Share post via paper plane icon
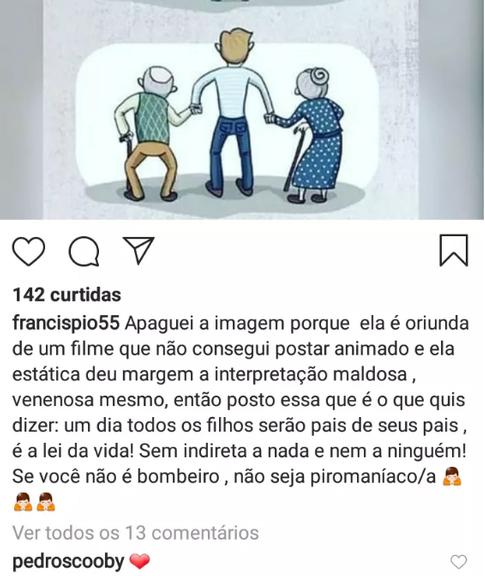The image size is (485, 576). click(139, 250)
